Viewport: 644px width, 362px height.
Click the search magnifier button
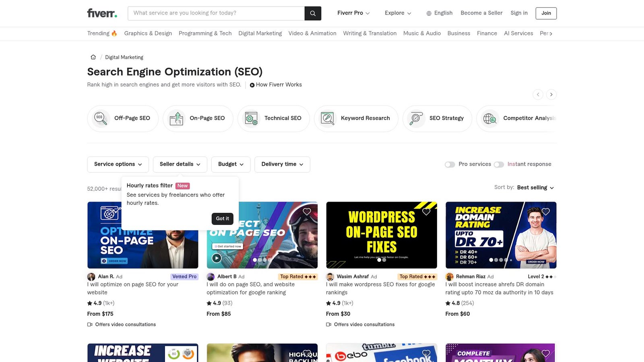tap(313, 13)
